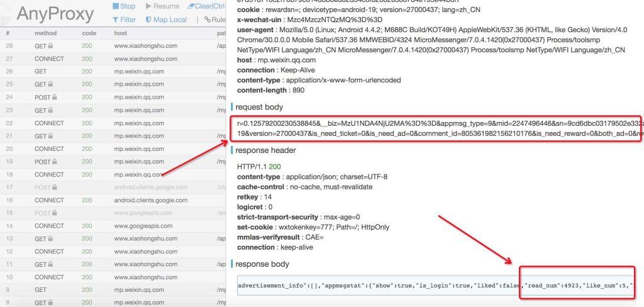Click the 'content-length : 890' header line
Screen dimensions: 644x307
pyautogui.click(x=270, y=90)
